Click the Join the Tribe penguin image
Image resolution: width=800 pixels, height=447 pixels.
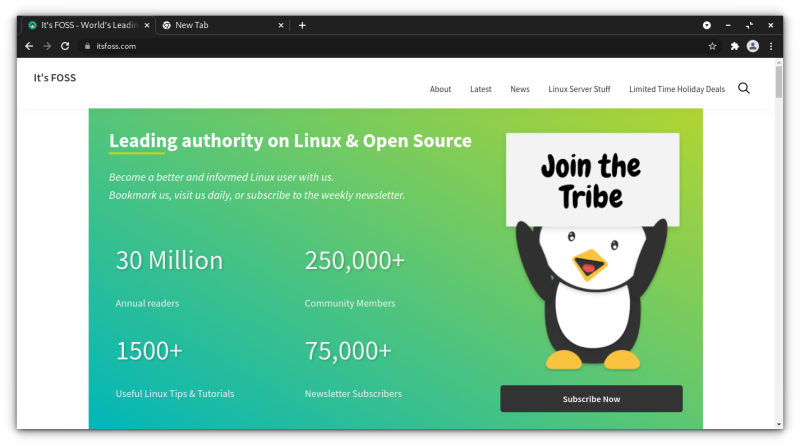coord(592,251)
